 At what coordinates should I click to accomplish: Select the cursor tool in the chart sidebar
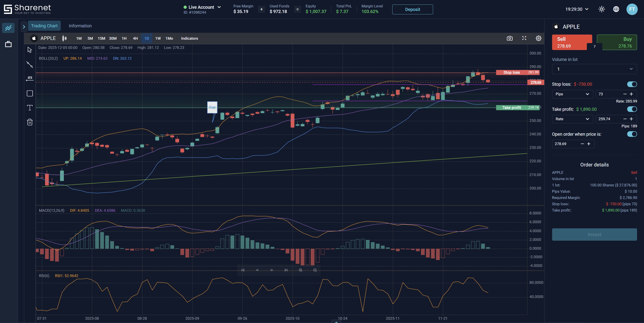point(30,50)
